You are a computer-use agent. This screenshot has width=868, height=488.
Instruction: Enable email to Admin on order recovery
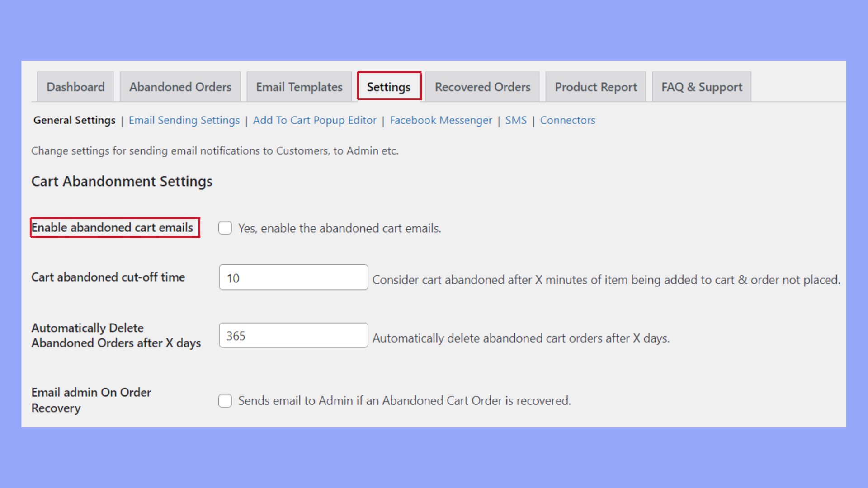(225, 400)
